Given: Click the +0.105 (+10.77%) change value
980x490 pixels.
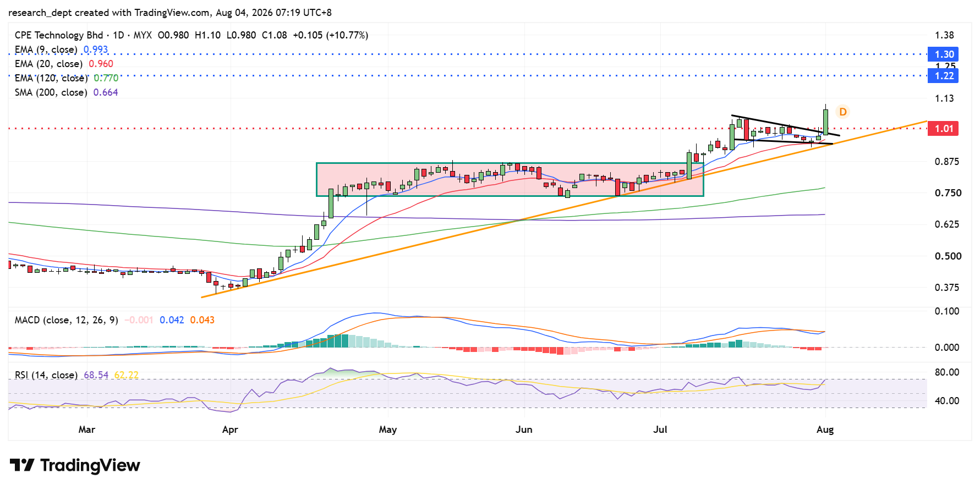Looking at the screenshot, I should point(330,35).
